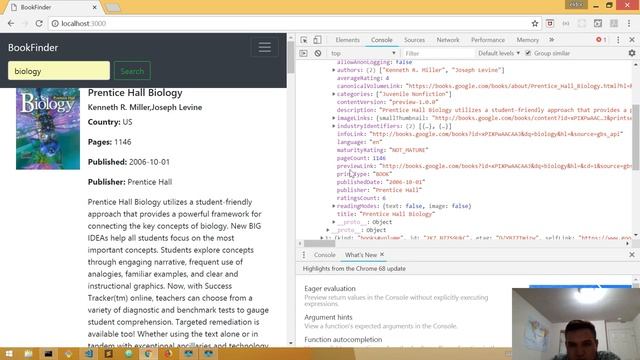Click the localhost address bar
Viewport: 640px width, 360px height.
click(290, 24)
